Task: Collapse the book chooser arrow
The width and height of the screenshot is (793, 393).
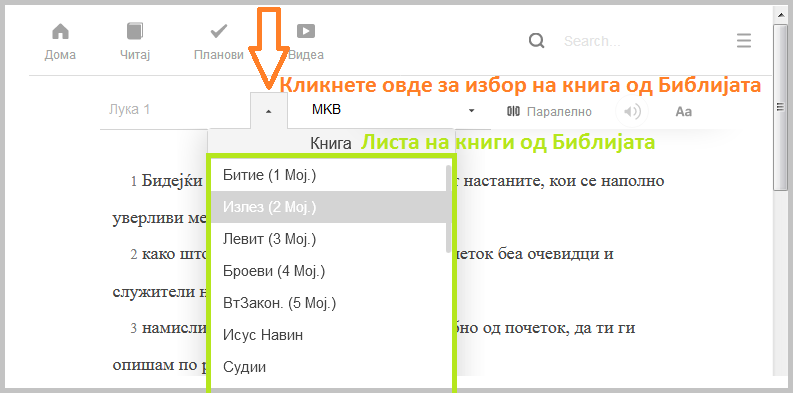Action: (x=269, y=111)
